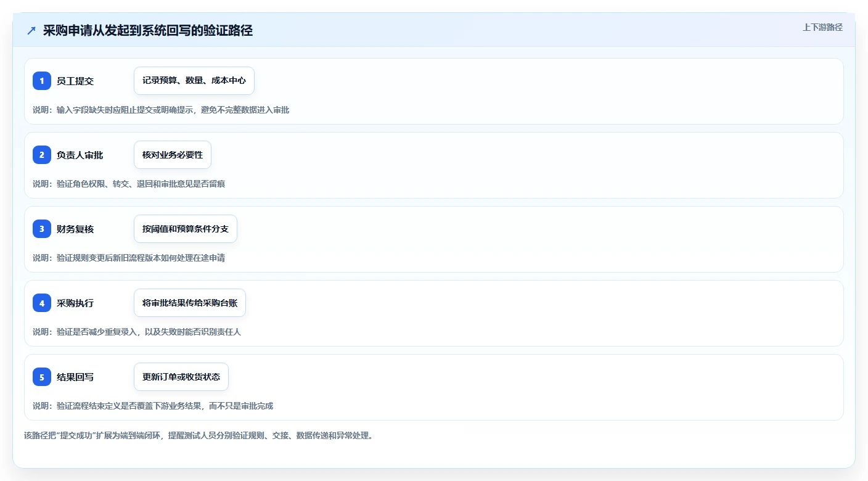Click the 上下游路径 label in header

pyautogui.click(x=822, y=27)
